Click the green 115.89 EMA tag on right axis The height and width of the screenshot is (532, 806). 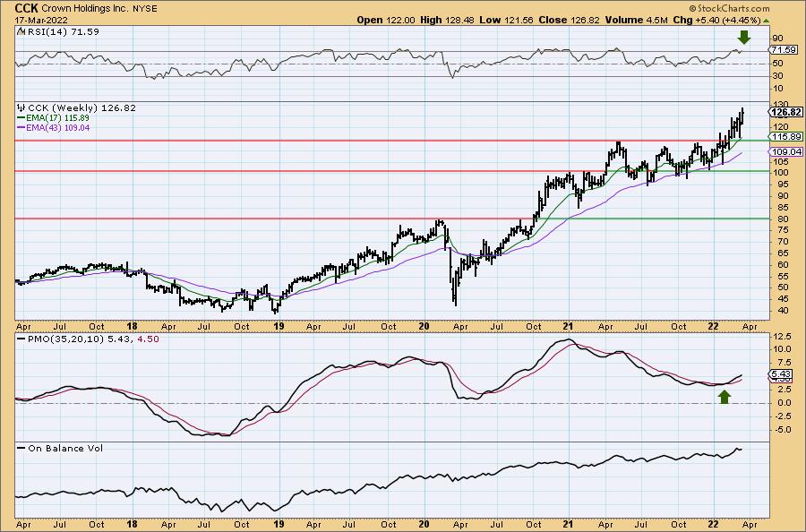pos(786,137)
